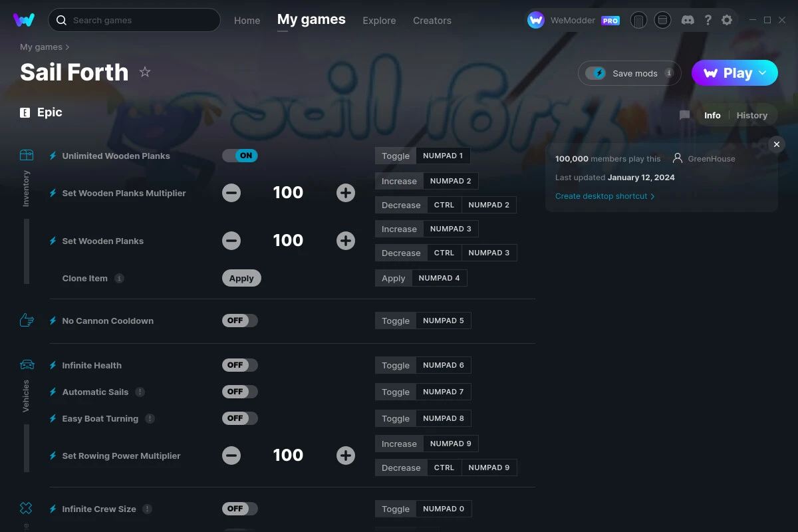798x532 pixels.
Task: Show Infinite Crew Size info icon
Action: pyautogui.click(x=147, y=509)
